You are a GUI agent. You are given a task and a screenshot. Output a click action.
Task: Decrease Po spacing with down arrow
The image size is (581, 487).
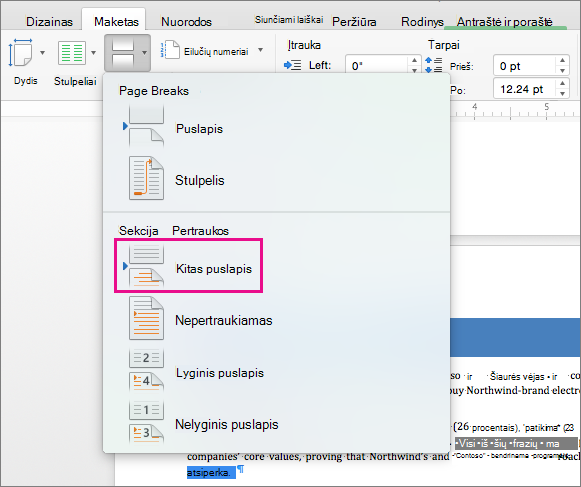(562, 94)
